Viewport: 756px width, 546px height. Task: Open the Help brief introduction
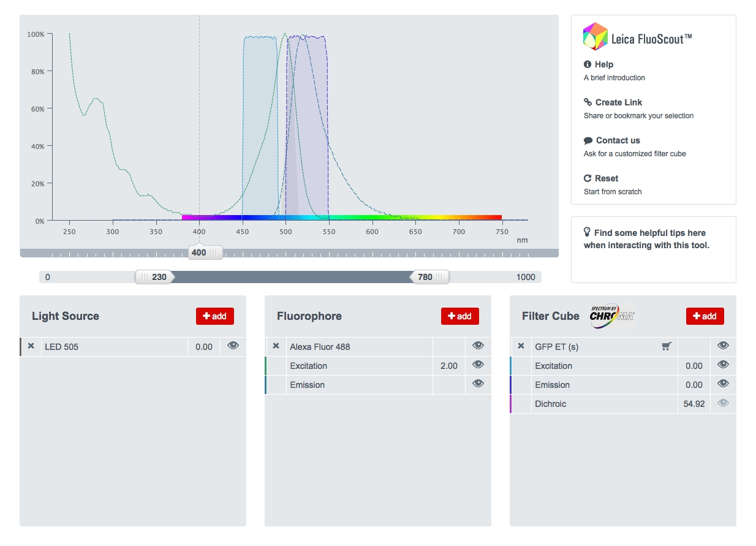(603, 64)
